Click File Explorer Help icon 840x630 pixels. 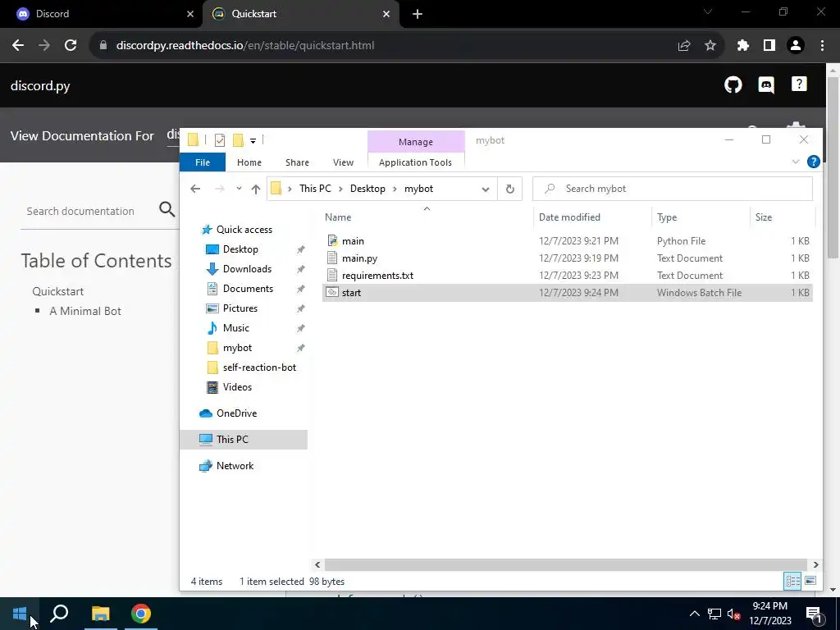pos(813,162)
